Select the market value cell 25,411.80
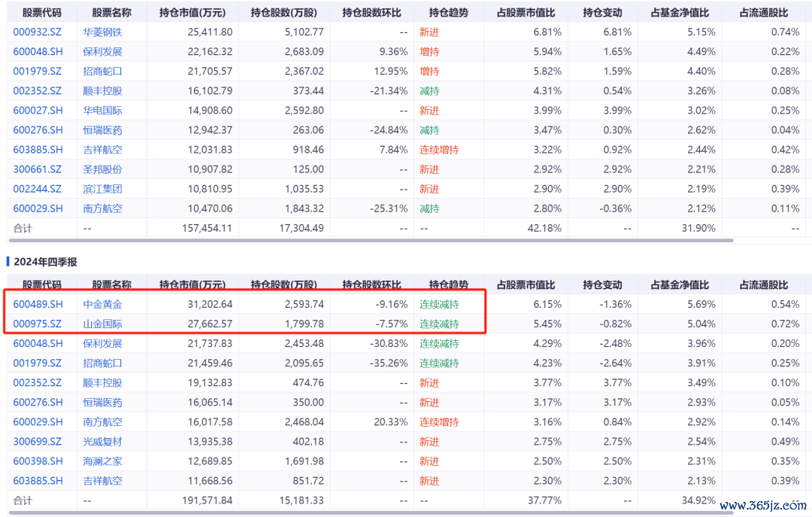812x517 pixels. point(210,32)
